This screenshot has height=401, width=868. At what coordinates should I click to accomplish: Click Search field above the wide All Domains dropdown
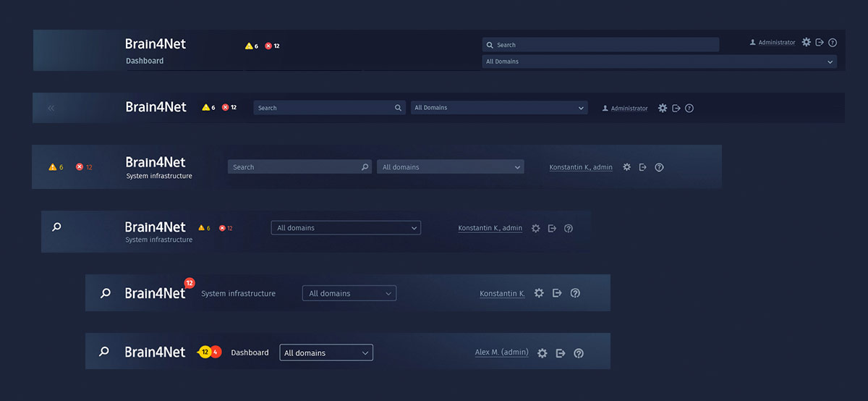click(600, 45)
